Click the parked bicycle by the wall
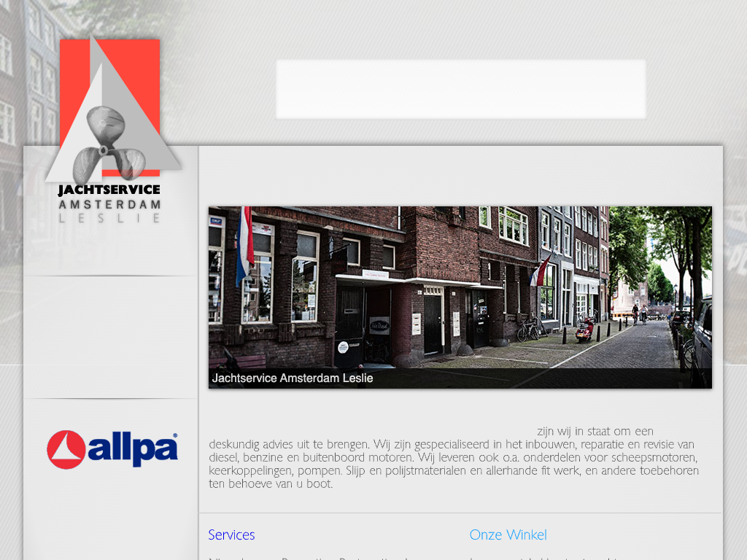747x560 pixels. tap(530, 330)
